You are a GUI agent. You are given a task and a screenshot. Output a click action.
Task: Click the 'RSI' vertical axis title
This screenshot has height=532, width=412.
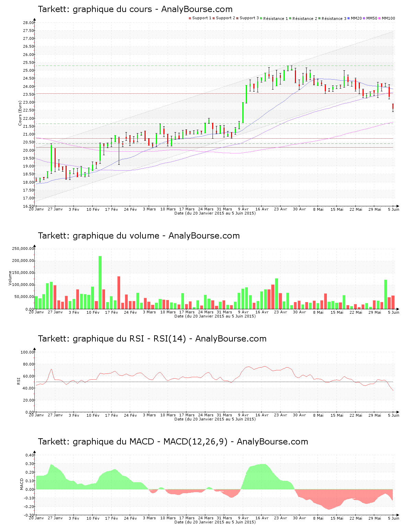[x=19, y=381]
